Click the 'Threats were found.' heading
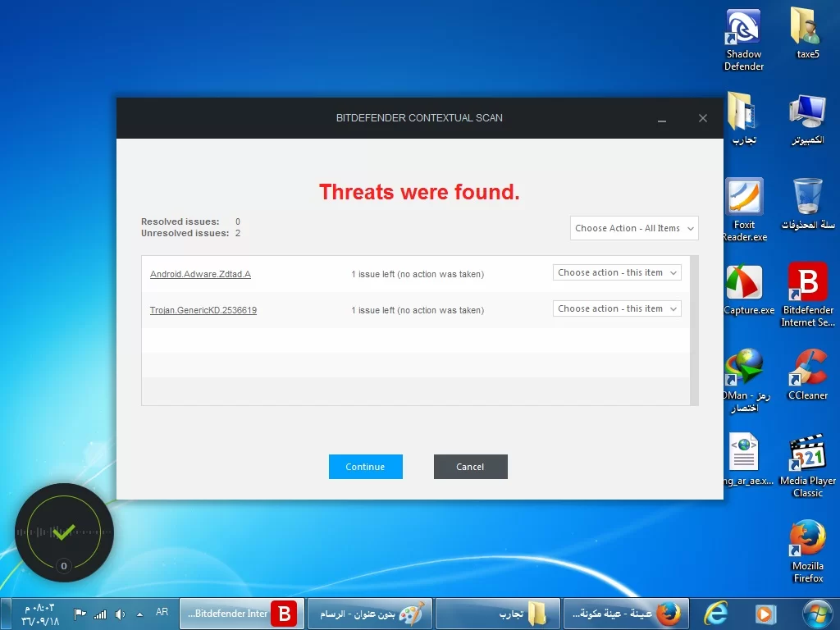This screenshot has width=840, height=630. (x=419, y=192)
